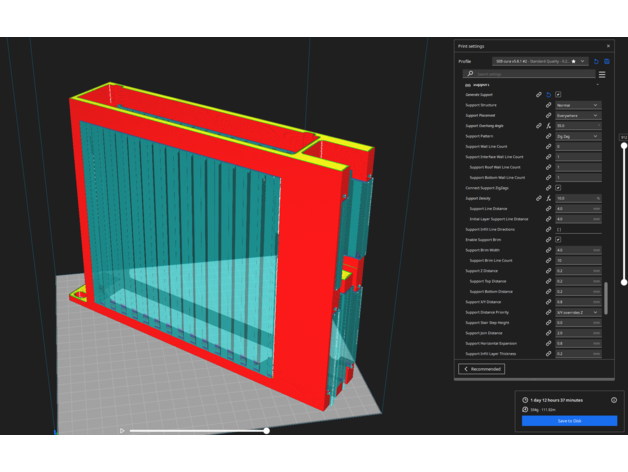Toggle the Generate Support checkbox
The image size is (628, 472).
[x=558, y=94]
